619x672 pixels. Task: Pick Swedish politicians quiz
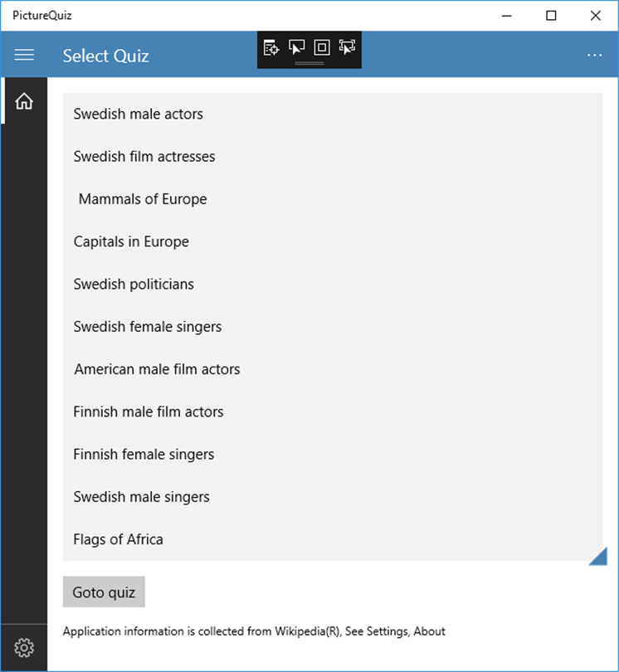pos(134,285)
